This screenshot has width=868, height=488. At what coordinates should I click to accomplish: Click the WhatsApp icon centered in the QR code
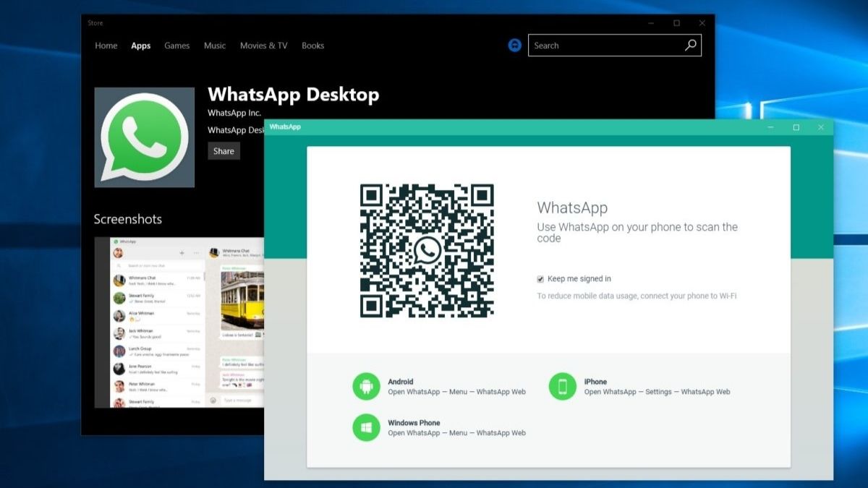(x=427, y=250)
